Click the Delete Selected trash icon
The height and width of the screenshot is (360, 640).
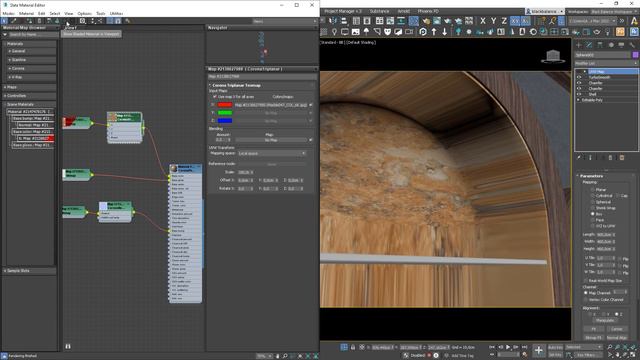39,20
